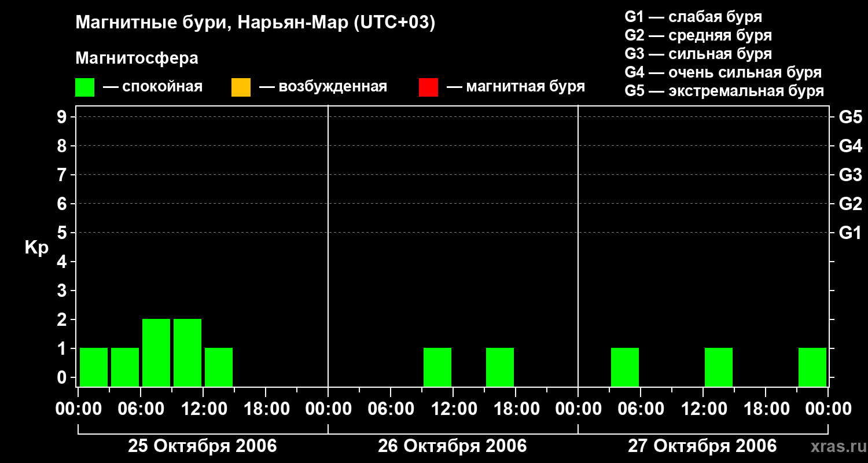Click the '— спокойная' legend label
Viewport: 868px width, 463px height.
click(x=153, y=87)
